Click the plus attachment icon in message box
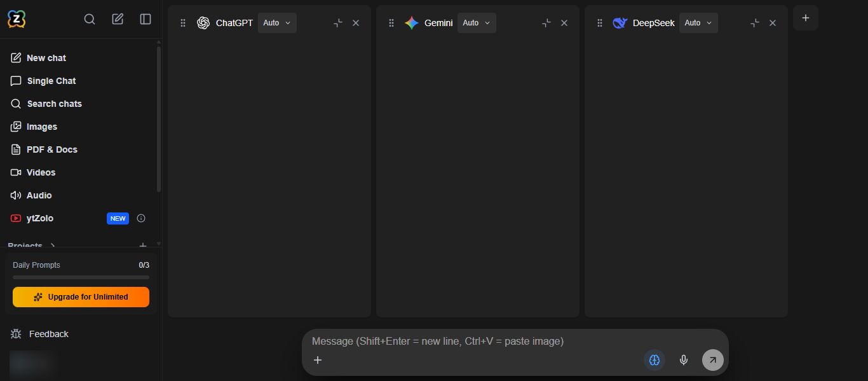The image size is (868, 381). (x=318, y=360)
